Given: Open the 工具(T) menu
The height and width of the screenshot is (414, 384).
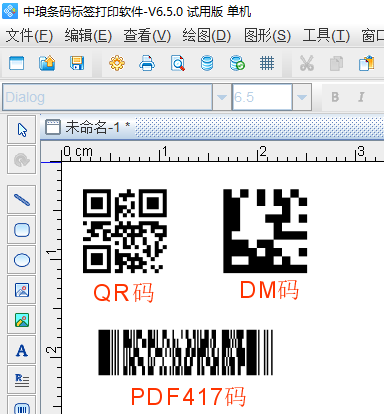Looking at the screenshot, I should [326, 36].
